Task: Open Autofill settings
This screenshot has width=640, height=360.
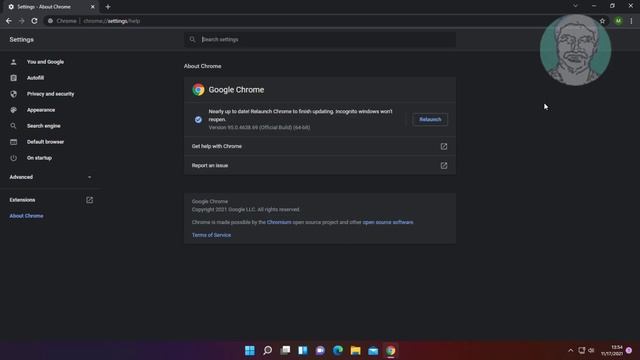Action: (x=36, y=78)
